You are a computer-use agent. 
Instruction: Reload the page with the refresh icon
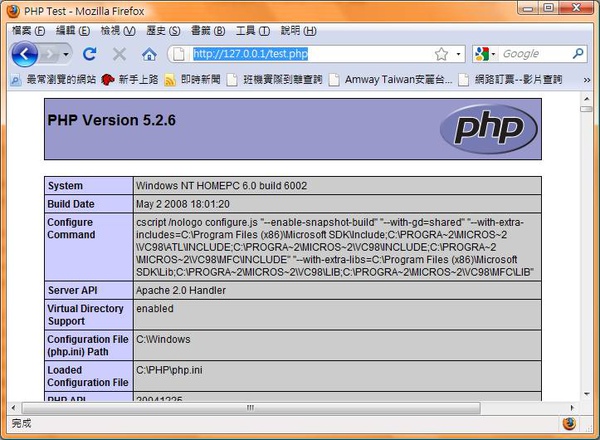click(90, 54)
